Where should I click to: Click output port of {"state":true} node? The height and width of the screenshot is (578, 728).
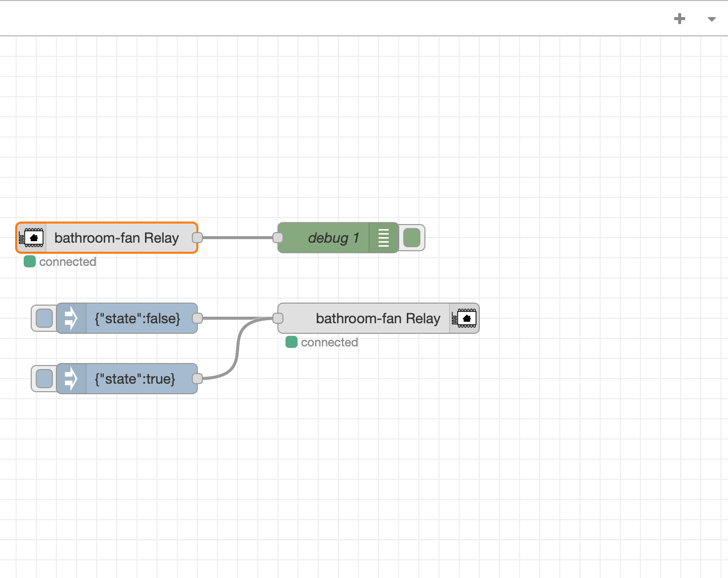[x=197, y=379]
